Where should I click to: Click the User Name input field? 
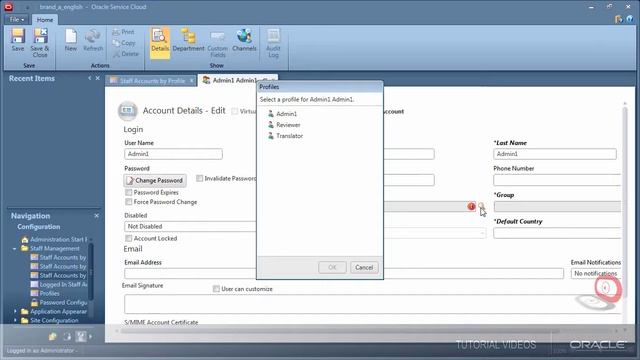click(173, 154)
